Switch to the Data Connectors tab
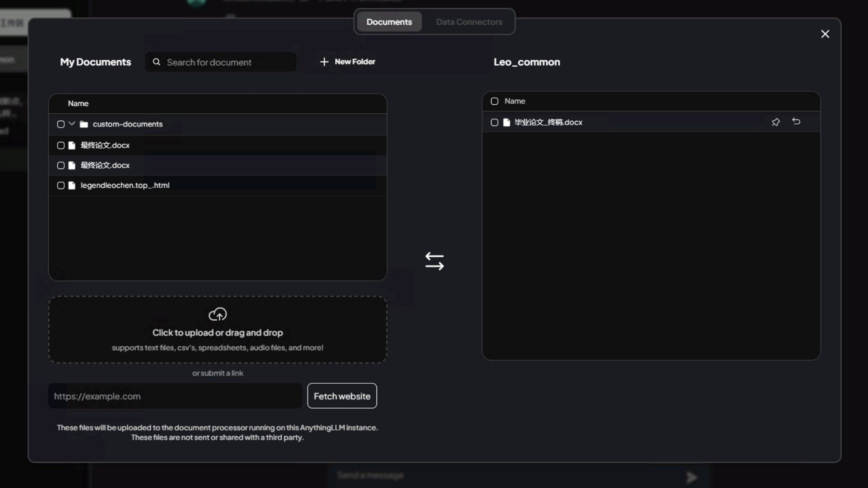This screenshot has height=488, width=868. [469, 22]
